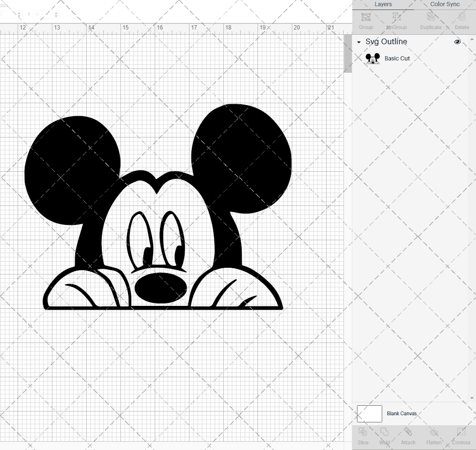Click the UnGroup icon
The width and height of the screenshot is (476, 450).
(396, 19)
